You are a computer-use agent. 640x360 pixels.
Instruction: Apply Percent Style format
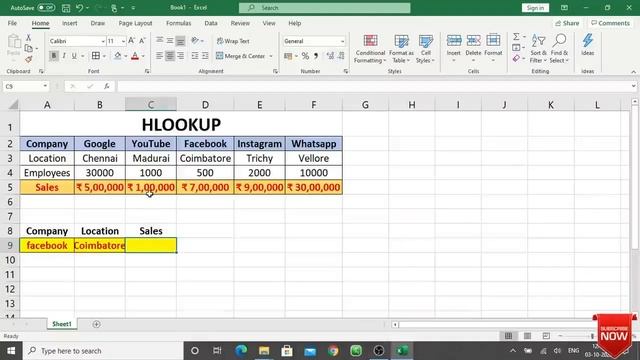point(305,56)
